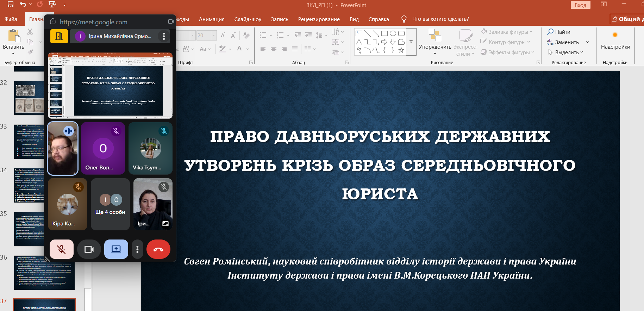This screenshot has width=644, height=311.
Task: Select the star shape in the shapes gallery
Action: point(401,50)
